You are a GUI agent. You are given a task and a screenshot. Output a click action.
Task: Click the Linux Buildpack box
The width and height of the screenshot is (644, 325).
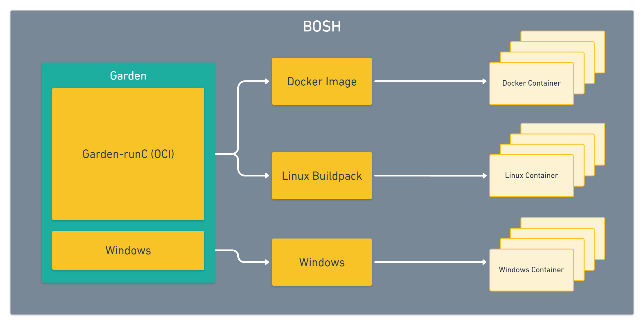322,176
